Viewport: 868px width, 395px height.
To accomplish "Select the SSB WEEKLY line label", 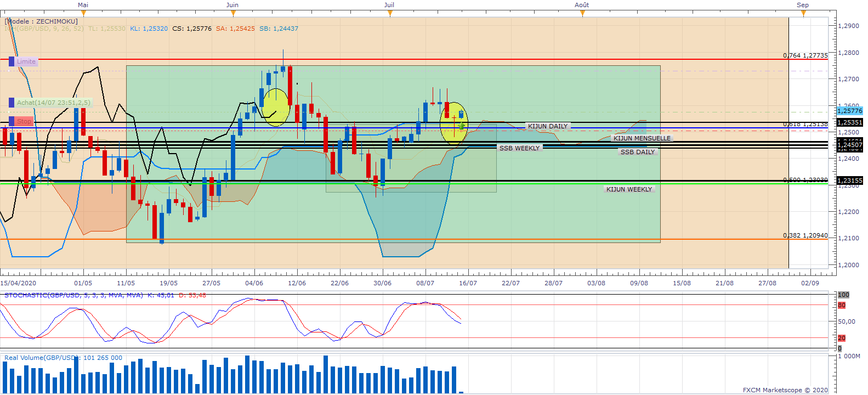I will point(519,148).
